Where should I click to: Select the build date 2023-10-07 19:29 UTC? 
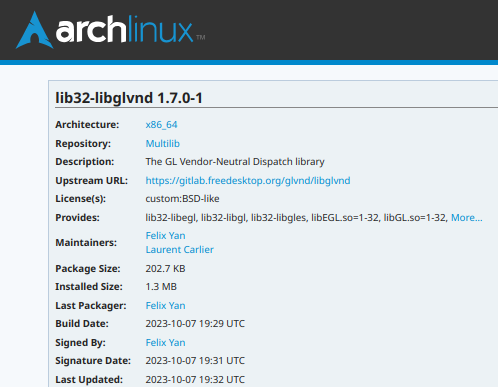point(195,324)
